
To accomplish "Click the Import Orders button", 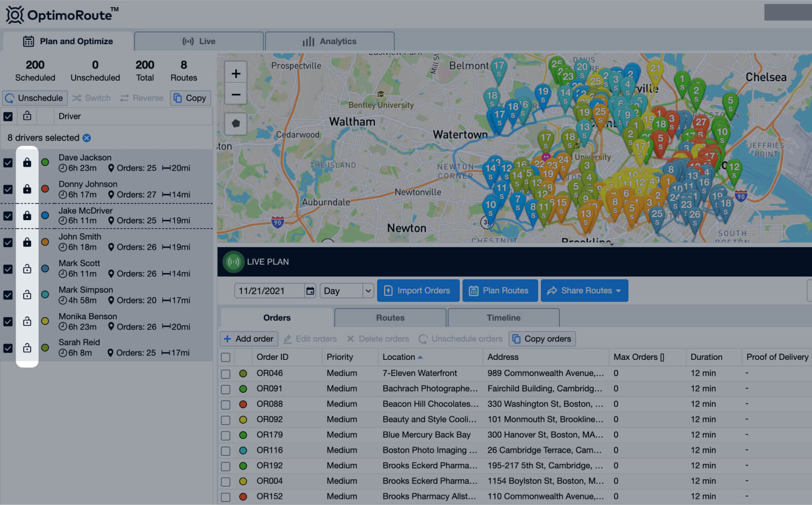I will coord(418,290).
